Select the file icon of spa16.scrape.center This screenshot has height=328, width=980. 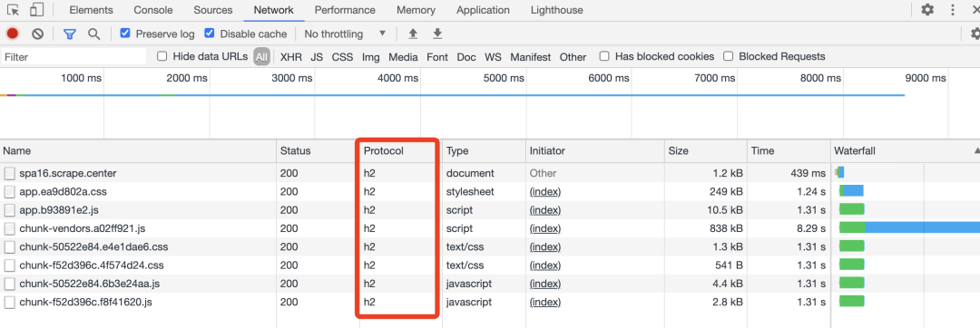click(9, 173)
